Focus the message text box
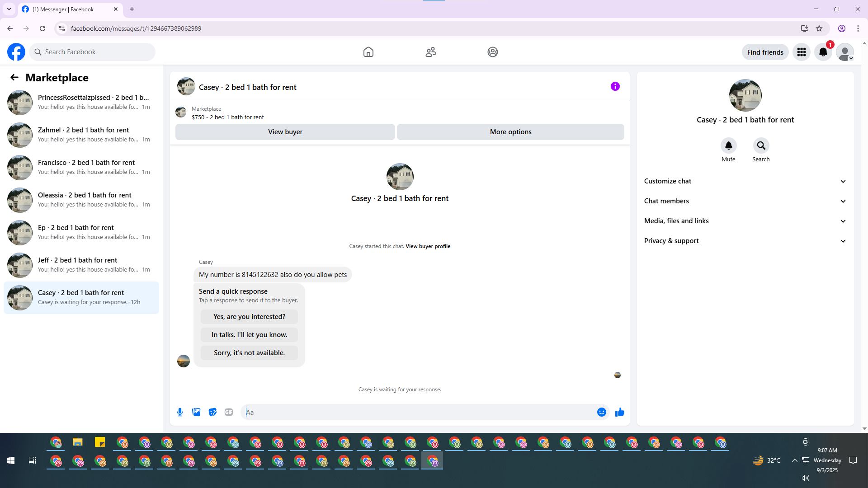Viewport: 868px width, 488px height. click(x=420, y=412)
